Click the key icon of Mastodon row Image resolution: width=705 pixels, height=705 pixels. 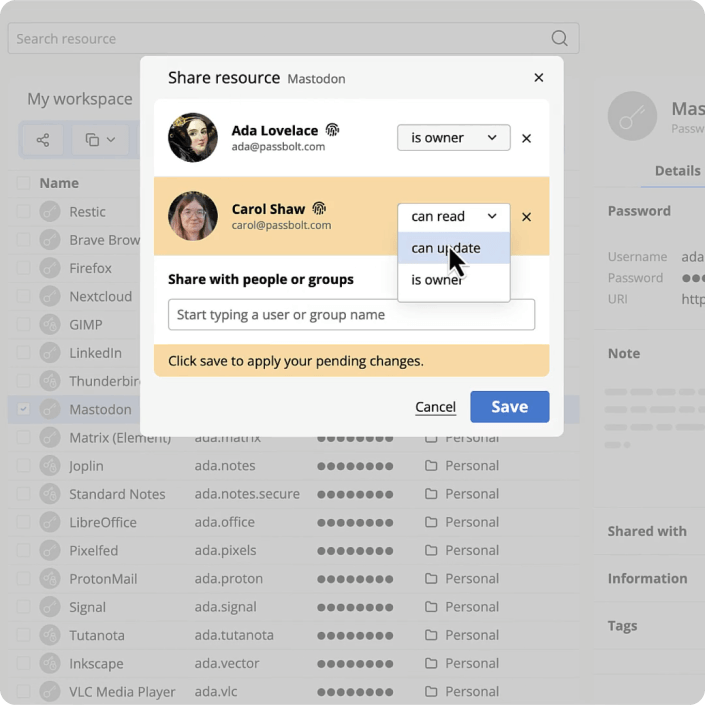point(50,409)
